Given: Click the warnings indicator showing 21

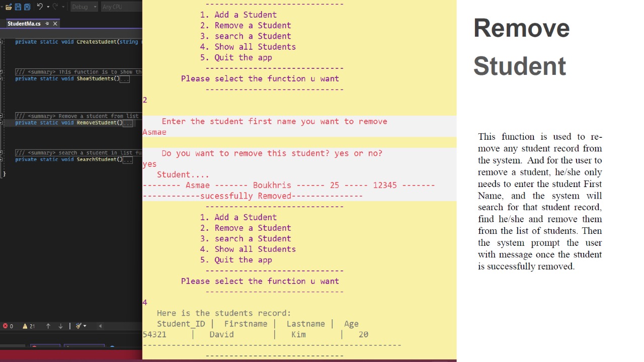Looking at the screenshot, I should [28, 326].
